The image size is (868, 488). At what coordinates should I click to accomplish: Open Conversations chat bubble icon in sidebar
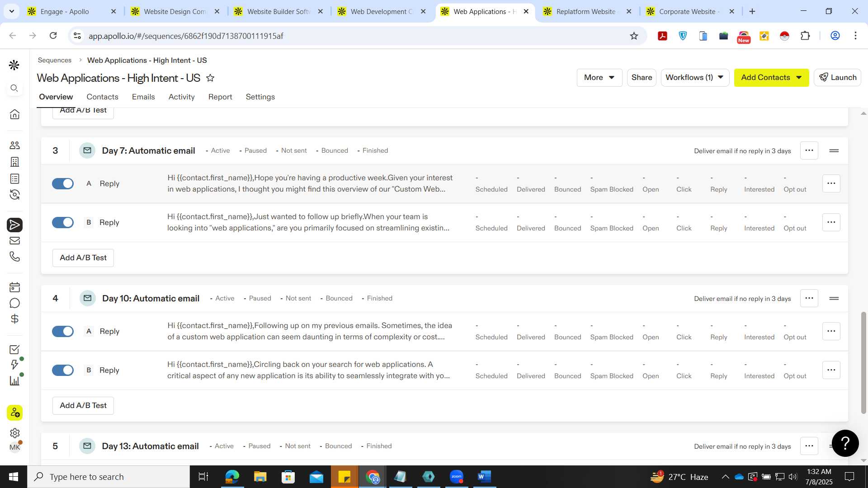point(14,303)
